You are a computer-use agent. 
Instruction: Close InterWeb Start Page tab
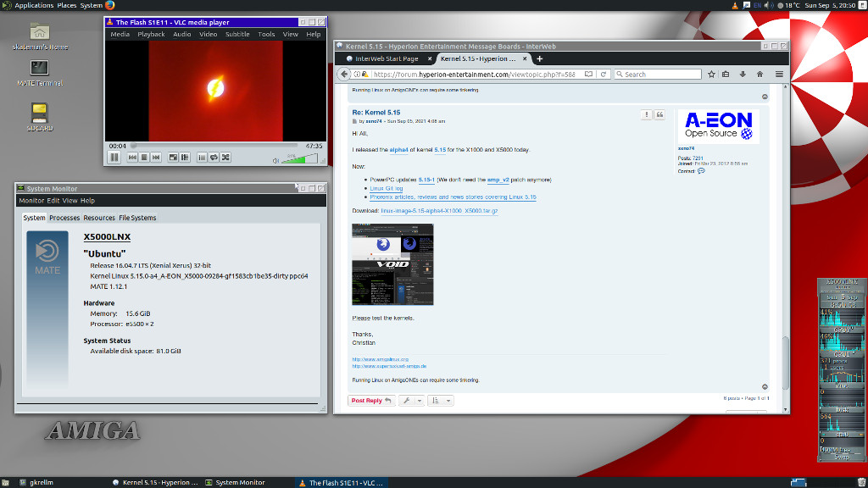click(430, 58)
